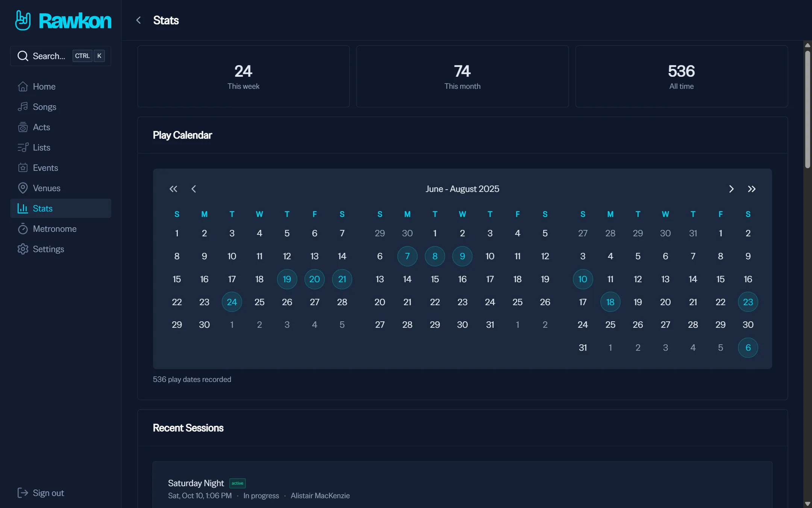Select the Home menu label
The width and height of the screenshot is (812, 508).
[x=44, y=87]
